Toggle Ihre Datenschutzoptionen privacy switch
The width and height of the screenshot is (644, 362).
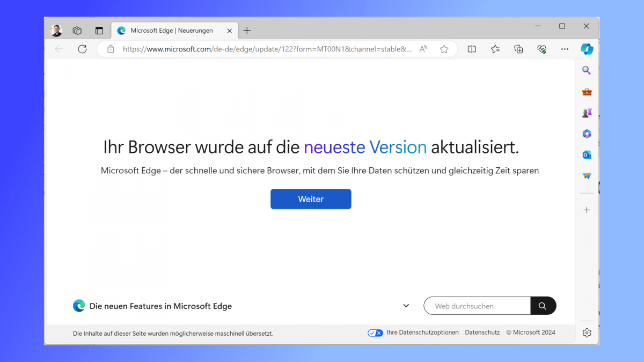(x=375, y=333)
